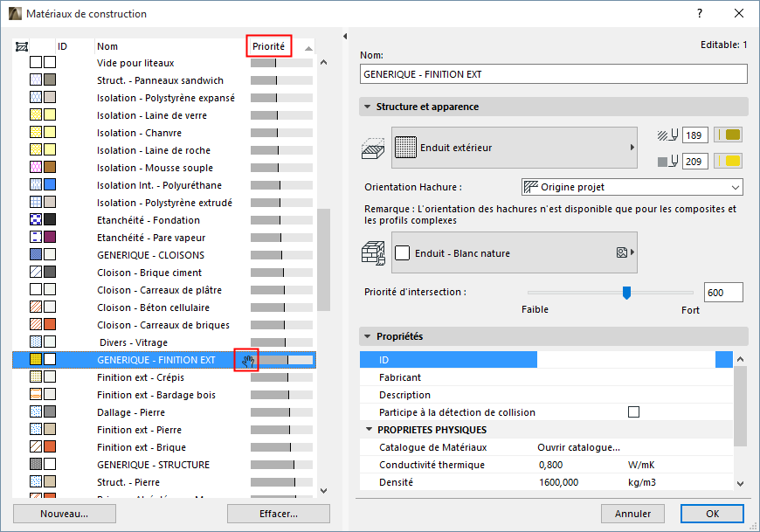Select the Finition ext - Crépis row
Image resolution: width=760 pixels, height=532 pixels.
point(164,377)
